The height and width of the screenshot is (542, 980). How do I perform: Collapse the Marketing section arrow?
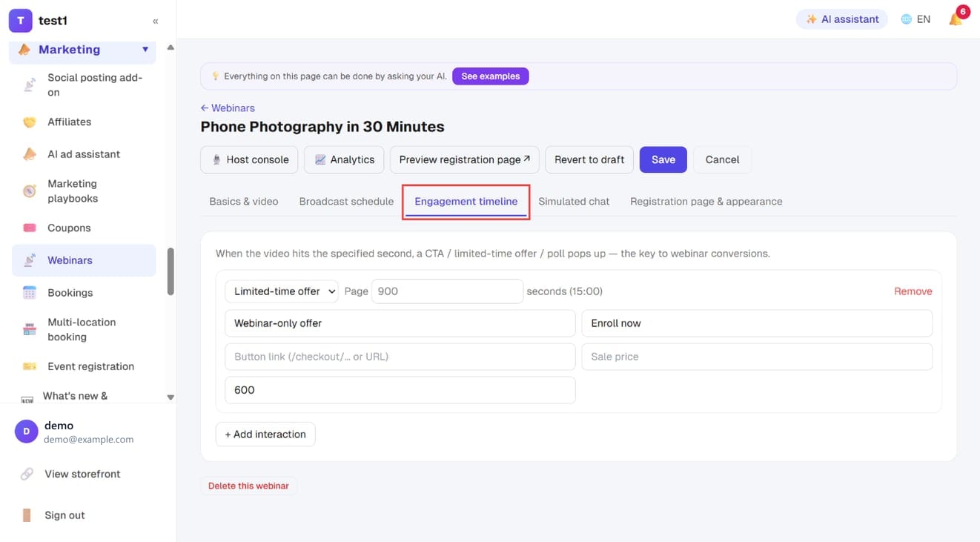click(145, 50)
